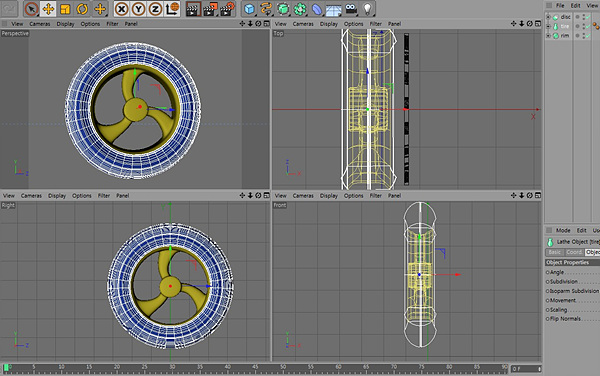Open Panel menu in Front viewport
Screen dimensions: 600x376
click(395, 196)
